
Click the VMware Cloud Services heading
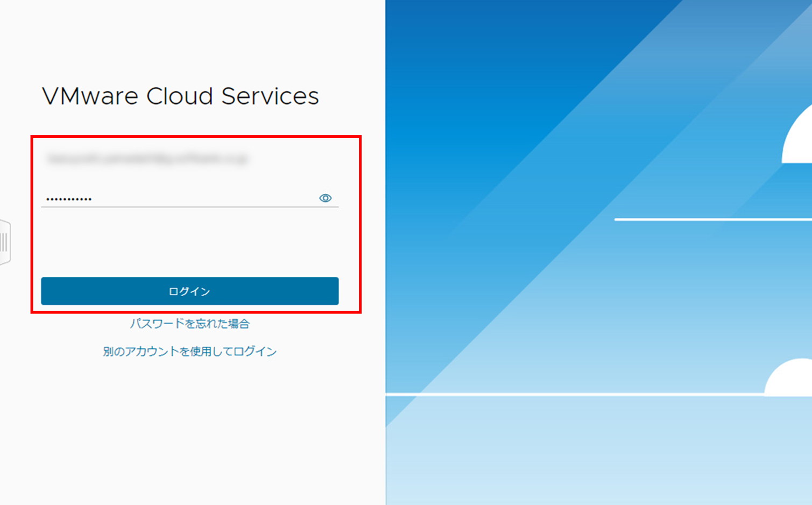coord(180,96)
